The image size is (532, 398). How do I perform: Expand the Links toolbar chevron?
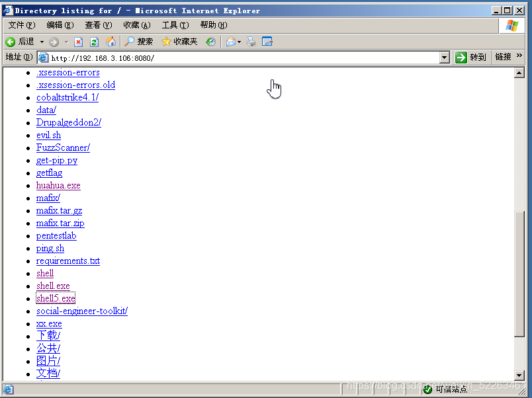pos(519,56)
